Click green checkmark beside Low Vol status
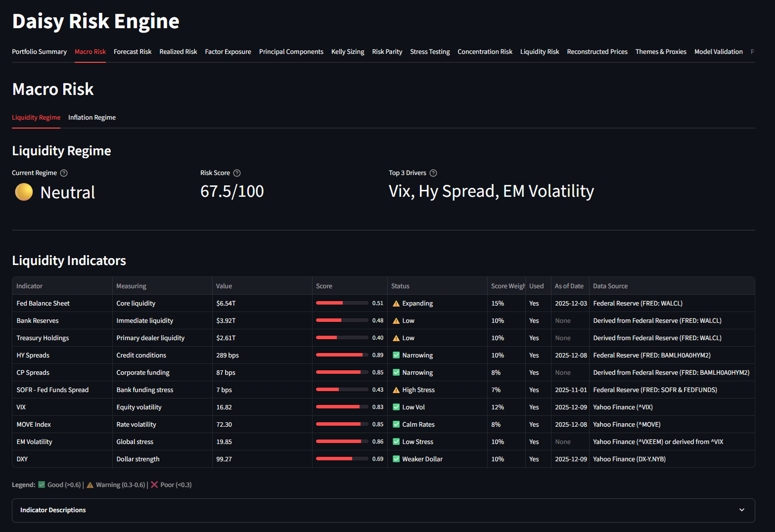The width and height of the screenshot is (775, 532). tap(396, 407)
